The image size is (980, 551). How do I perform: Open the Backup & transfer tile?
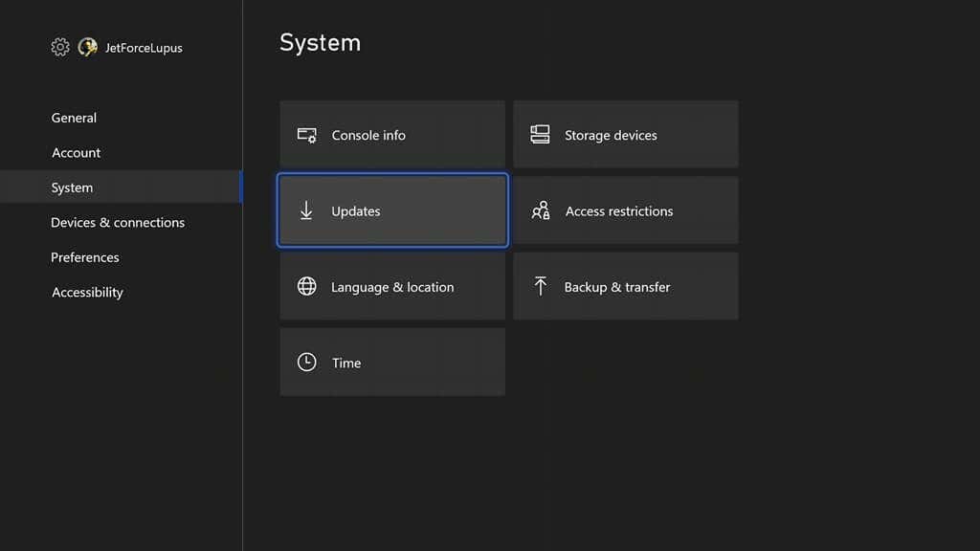pyautogui.click(x=626, y=285)
